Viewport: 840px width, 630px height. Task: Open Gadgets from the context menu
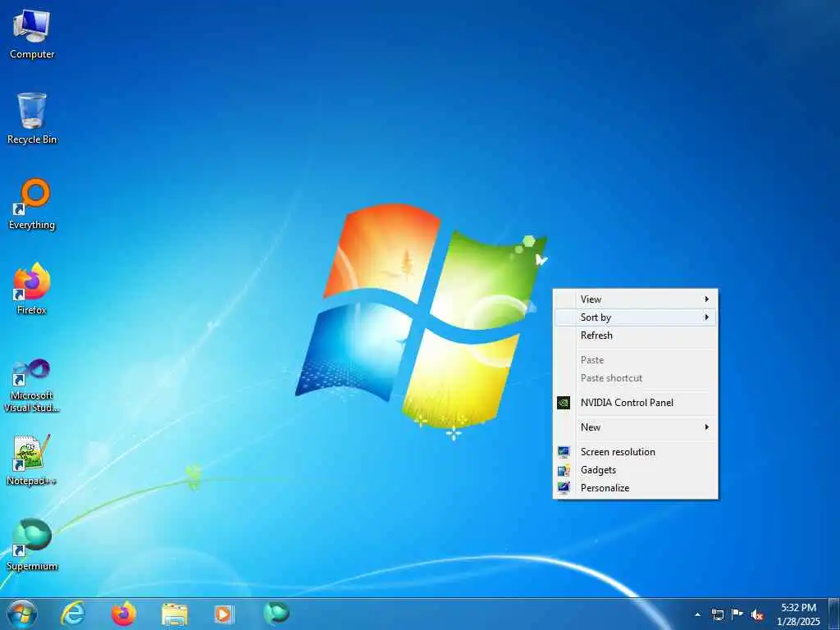636,470
